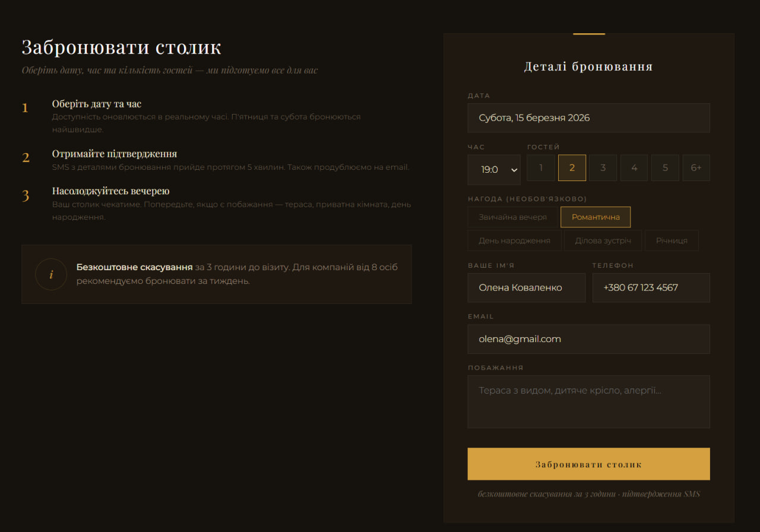760x532 pixels.
Task: Select the Річниця occasion chip
Action: click(x=672, y=240)
